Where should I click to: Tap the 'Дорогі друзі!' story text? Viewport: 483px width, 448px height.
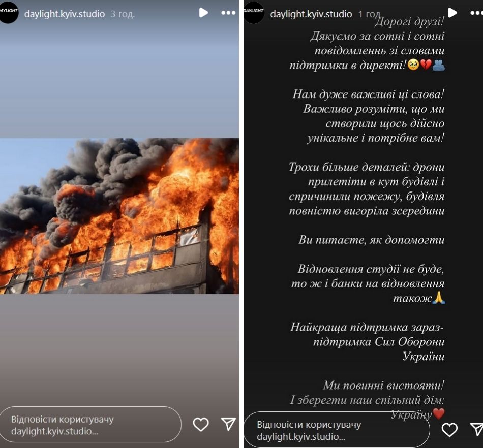pos(409,21)
